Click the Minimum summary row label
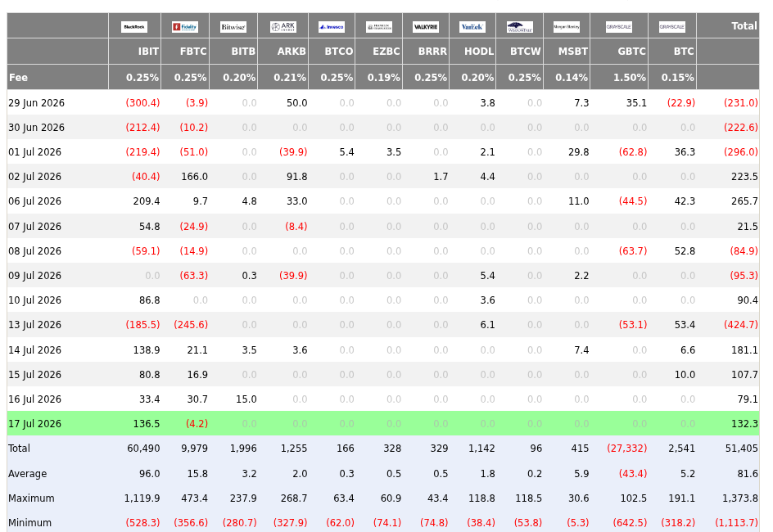Screen dimensions: 773x532 [29, 523]
